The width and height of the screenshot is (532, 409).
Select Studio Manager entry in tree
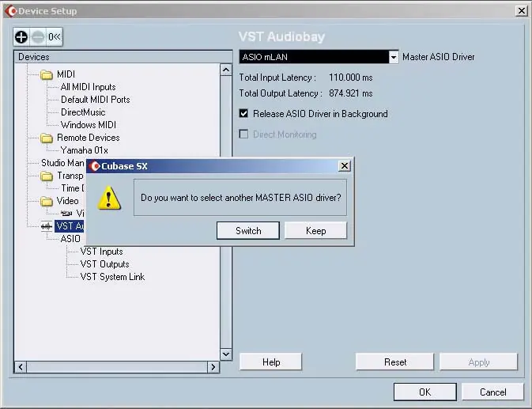coord(62,163)
